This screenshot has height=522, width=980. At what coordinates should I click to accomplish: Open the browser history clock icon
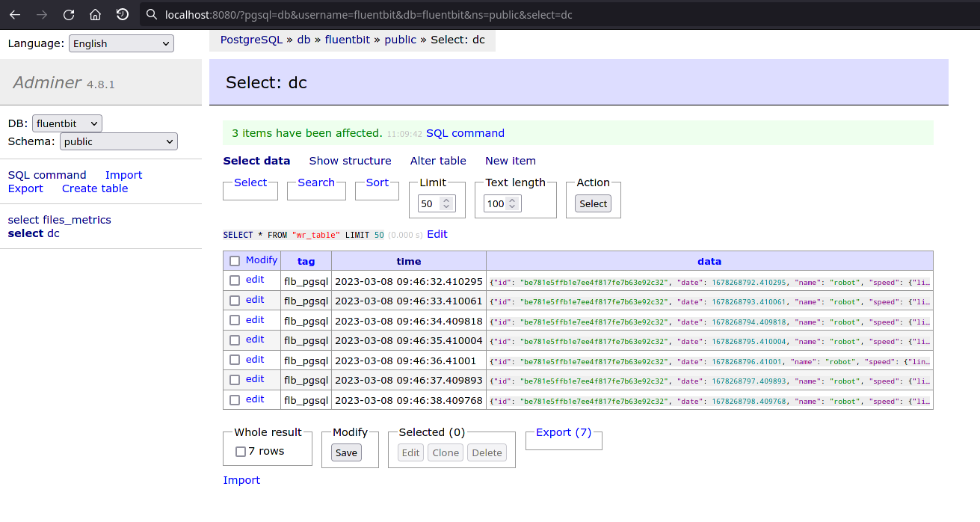click(123, 14)
